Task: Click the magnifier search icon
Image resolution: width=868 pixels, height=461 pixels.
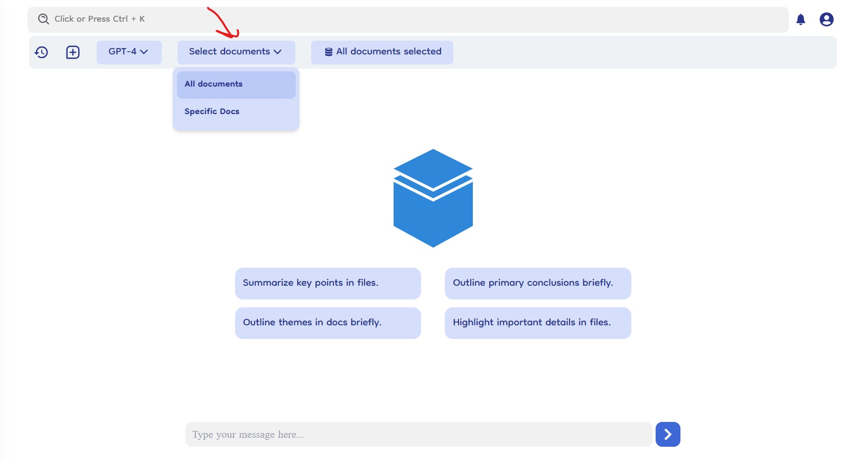Action: (x=43, y=19)
